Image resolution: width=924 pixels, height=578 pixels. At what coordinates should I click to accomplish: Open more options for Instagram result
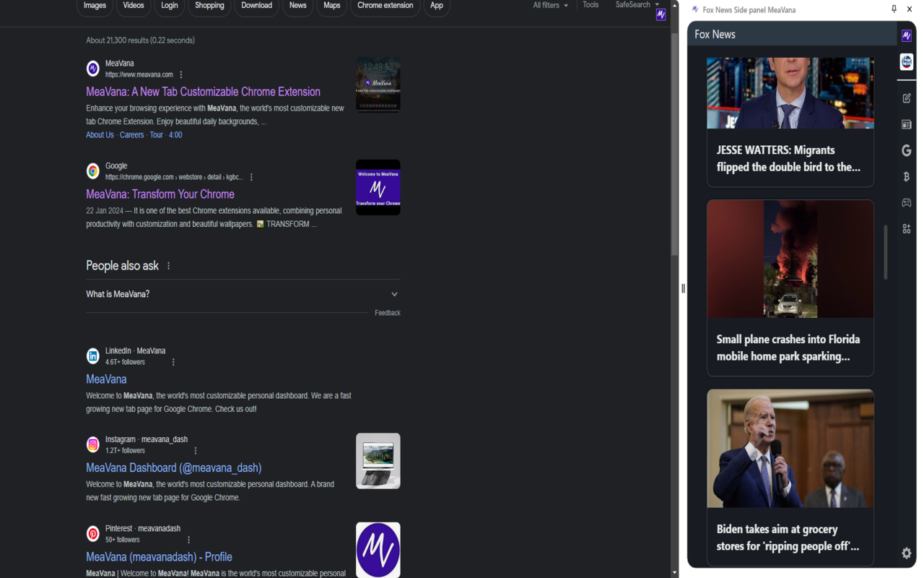point(196,451)
